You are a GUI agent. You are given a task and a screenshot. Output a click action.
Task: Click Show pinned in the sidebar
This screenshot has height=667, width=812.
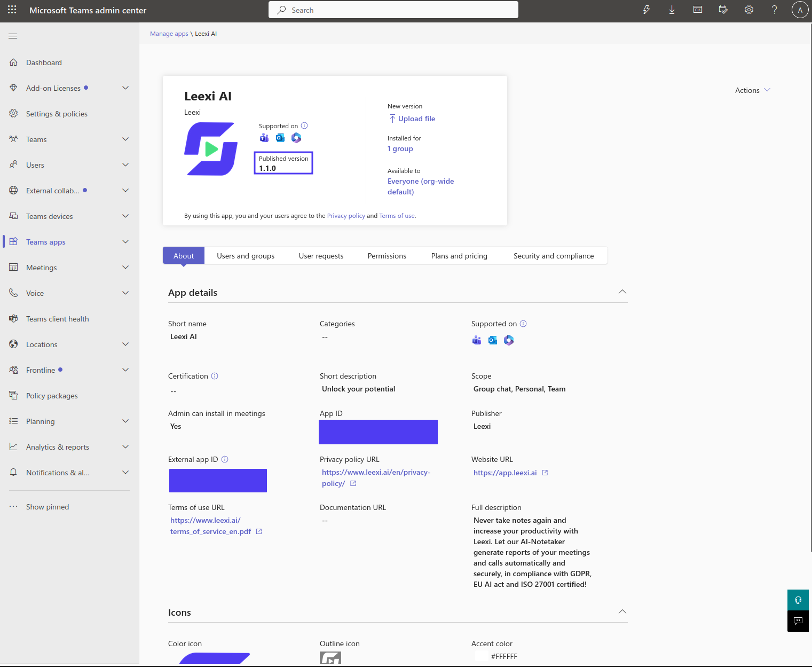(48, 507)
